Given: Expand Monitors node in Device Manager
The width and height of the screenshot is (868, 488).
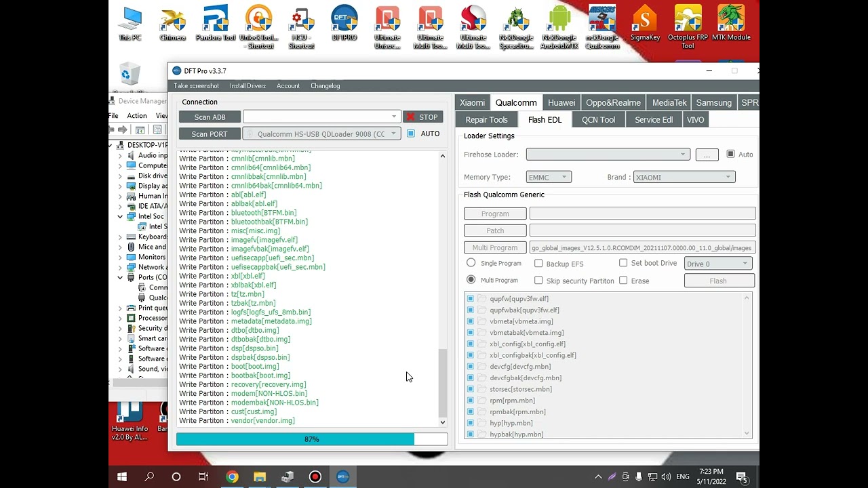Looking at the screenshot, I should (x=120, y=258).
